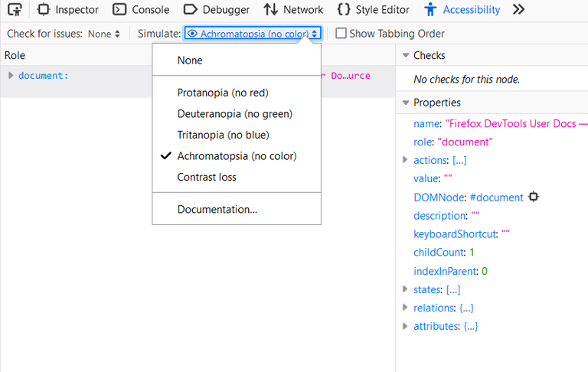Viewport: 588px width, 372px height.
Task: Open the Documentation… menu link
Action: [x=217, y=209]
